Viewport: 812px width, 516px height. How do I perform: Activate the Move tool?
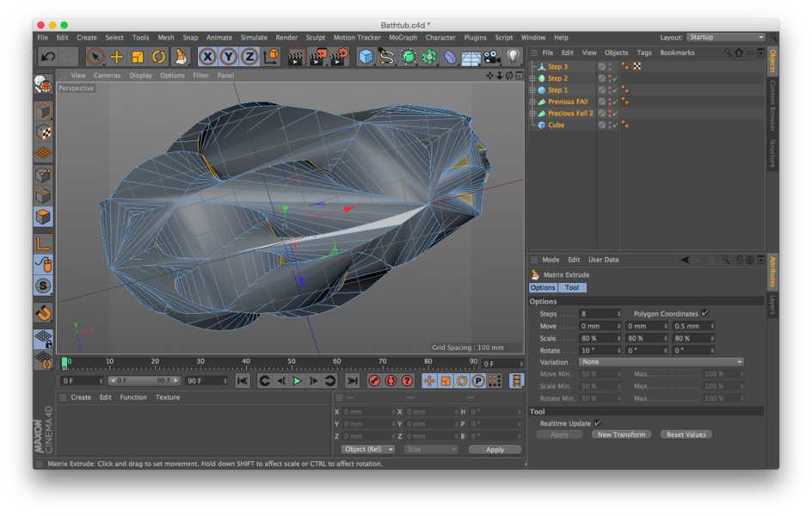coord(116,57)
